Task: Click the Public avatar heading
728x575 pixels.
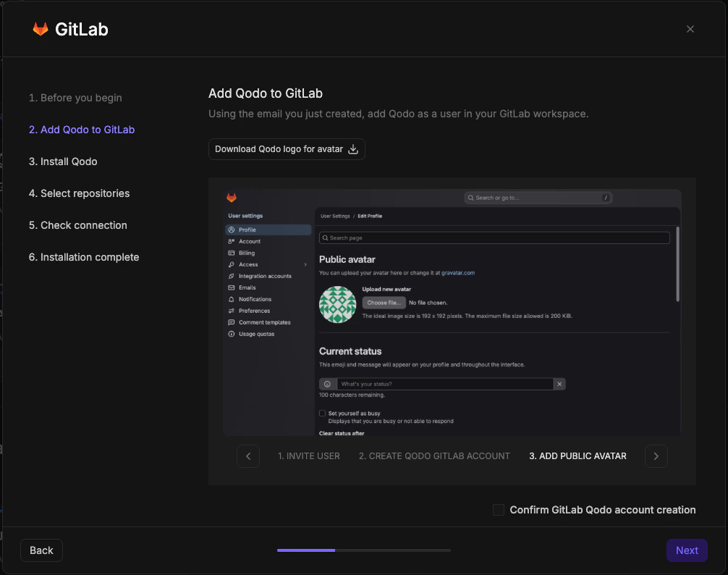Action: 347,260
